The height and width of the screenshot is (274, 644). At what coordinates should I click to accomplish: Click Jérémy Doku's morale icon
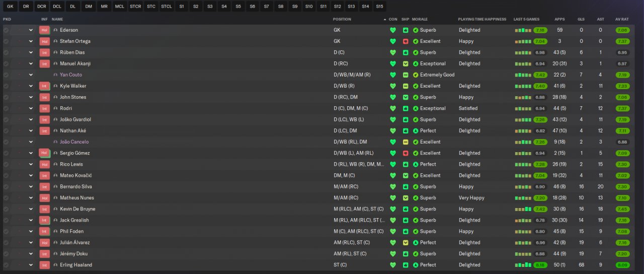click(416, 254)
